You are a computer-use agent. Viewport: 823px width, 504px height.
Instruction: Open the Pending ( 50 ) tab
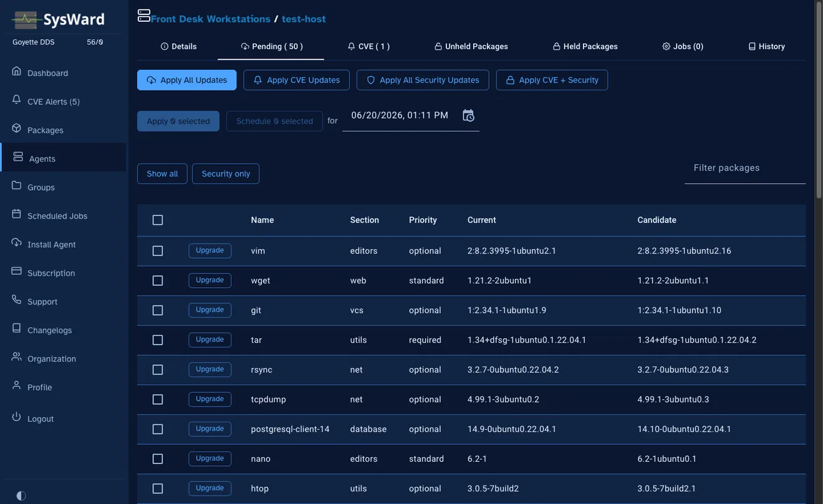coord(271,47)
